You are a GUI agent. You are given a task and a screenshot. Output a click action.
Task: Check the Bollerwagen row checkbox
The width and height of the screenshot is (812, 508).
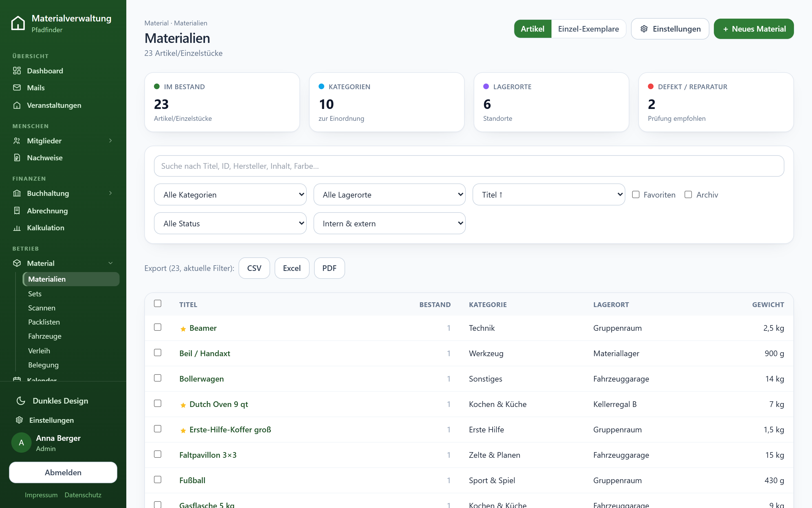click(x=158, y=378)
